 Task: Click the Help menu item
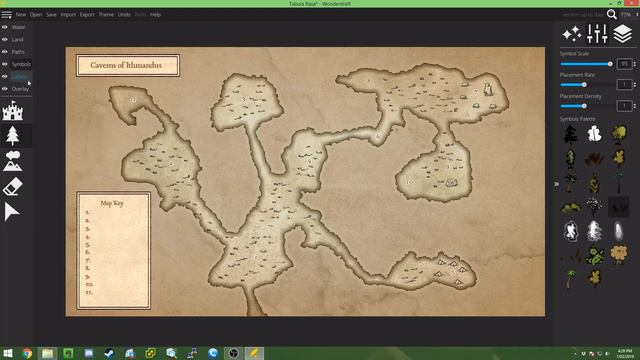tap(155, 15)
